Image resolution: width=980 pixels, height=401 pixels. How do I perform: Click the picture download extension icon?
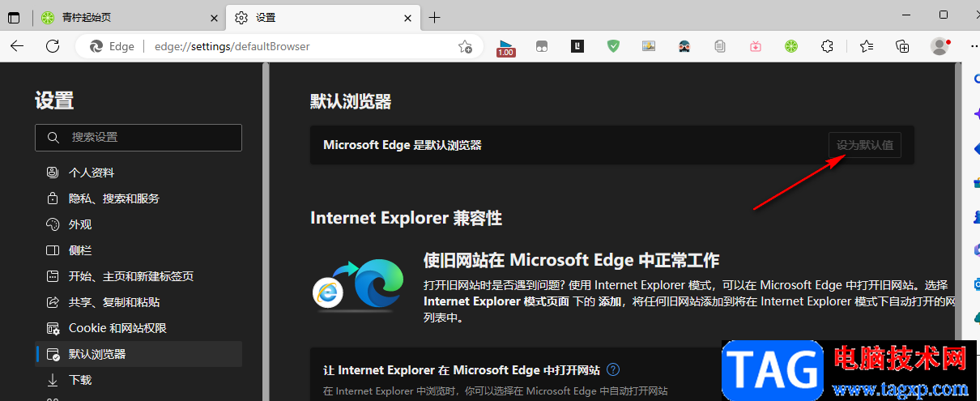click(649, 47)
